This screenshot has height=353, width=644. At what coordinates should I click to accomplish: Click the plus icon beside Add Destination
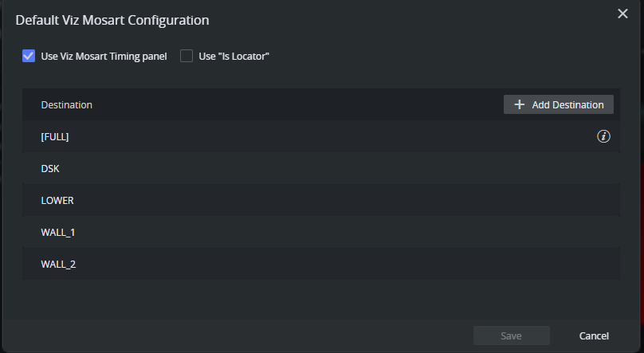click(x=520, y=104)
